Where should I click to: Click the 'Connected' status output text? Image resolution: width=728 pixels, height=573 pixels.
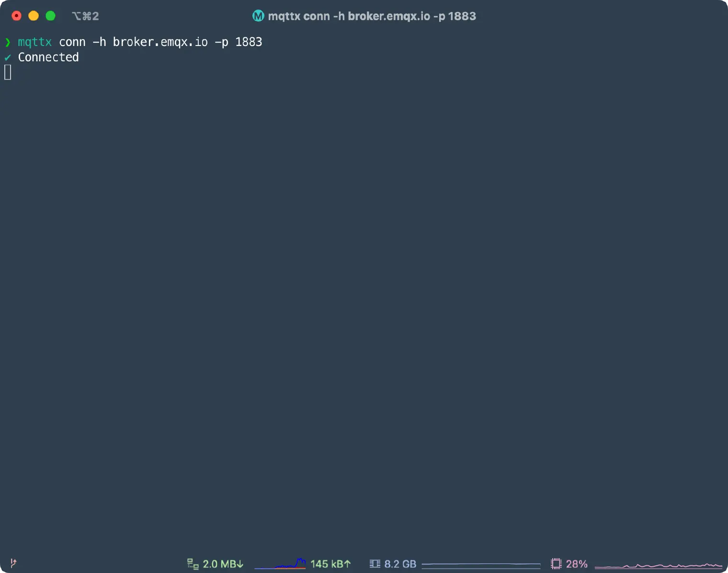tap(48, 57)
